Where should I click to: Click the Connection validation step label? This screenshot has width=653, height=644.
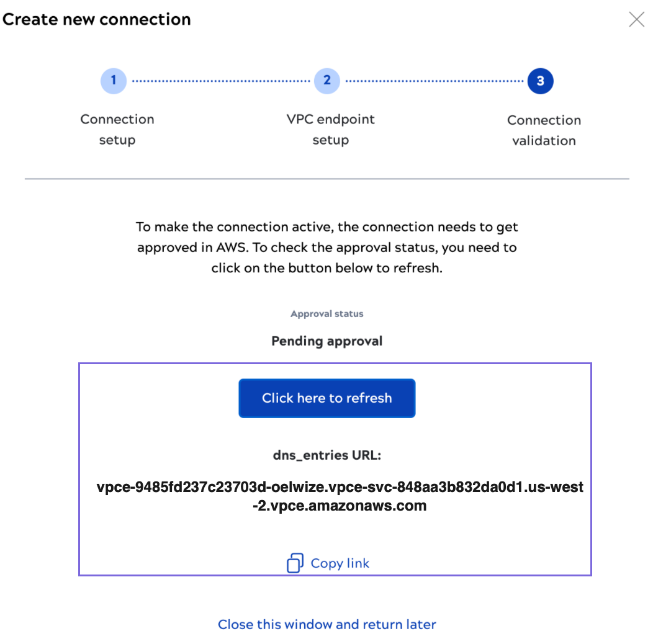544,130
